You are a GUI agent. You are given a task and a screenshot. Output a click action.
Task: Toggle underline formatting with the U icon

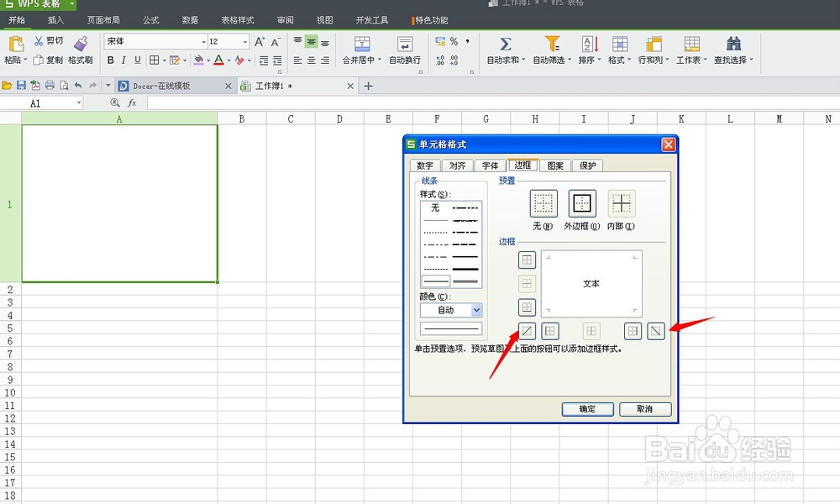tap(138, 60)
